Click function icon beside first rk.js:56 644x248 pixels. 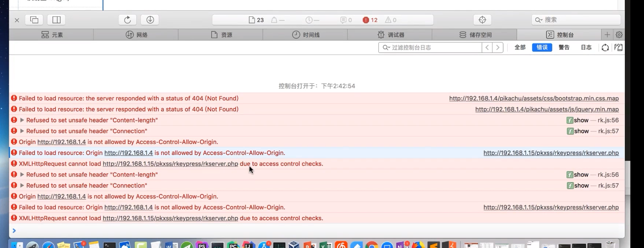coord(570,120)
